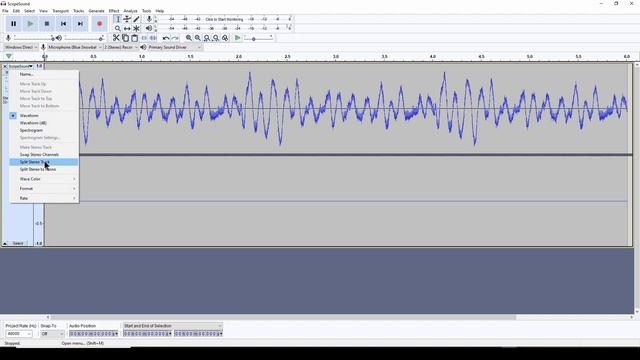
Task: Open the Microphone recording device dropdown
Action: point(74,47)
